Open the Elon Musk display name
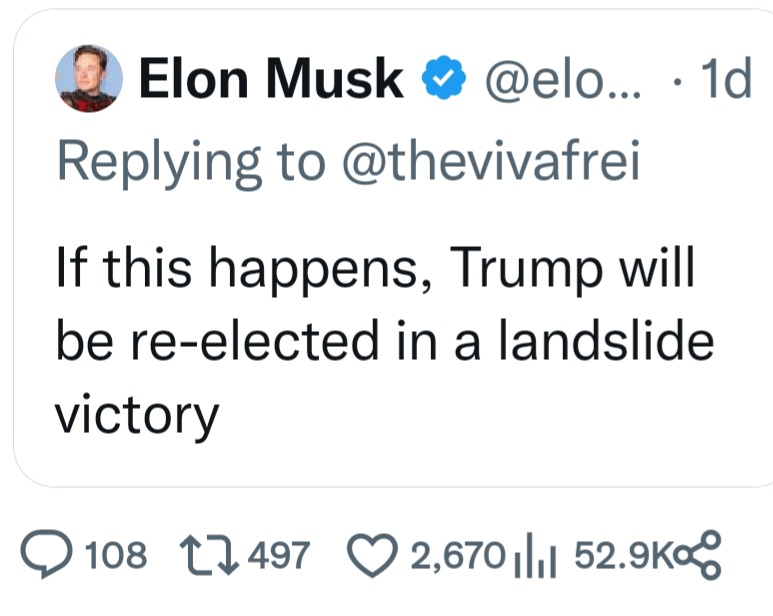Image resolution: width=773 pixels, height=616 pixels. point(272,80)
